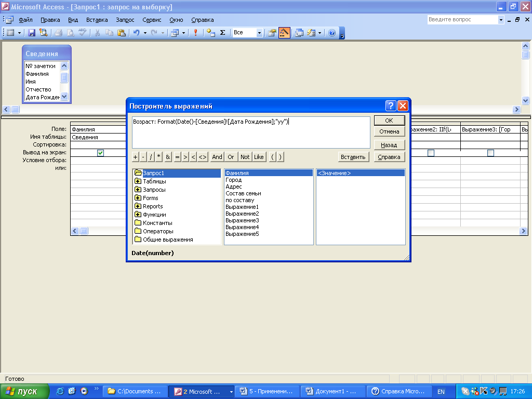Click inside the expression text box

pyautogui.click(x=251, y=132)
